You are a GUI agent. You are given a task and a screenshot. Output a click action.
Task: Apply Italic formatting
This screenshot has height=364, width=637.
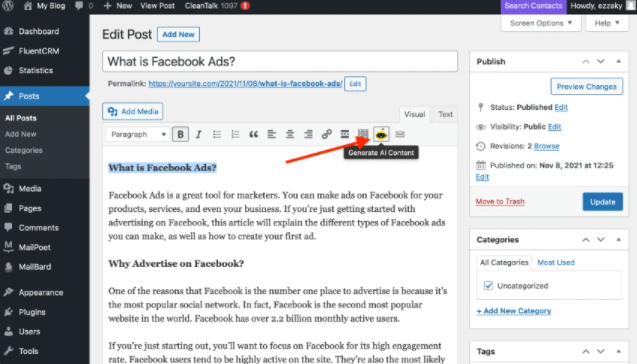pyautogui.click(x=199, y=134)
